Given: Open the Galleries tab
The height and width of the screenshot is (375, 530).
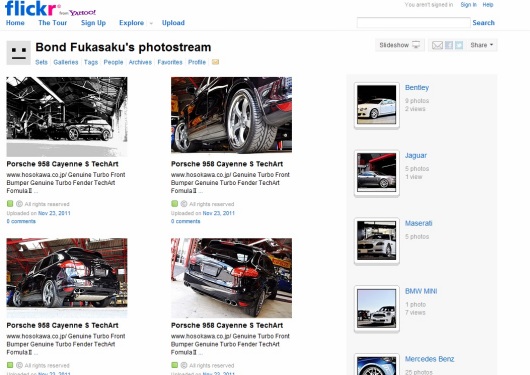Looking at the screenshot, I should tap(66, 62).
